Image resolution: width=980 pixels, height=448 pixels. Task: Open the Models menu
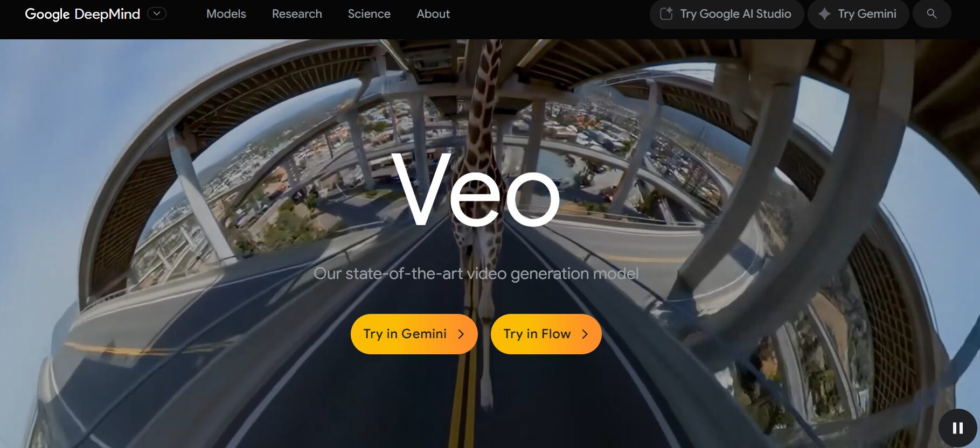(x=226, y=14)
